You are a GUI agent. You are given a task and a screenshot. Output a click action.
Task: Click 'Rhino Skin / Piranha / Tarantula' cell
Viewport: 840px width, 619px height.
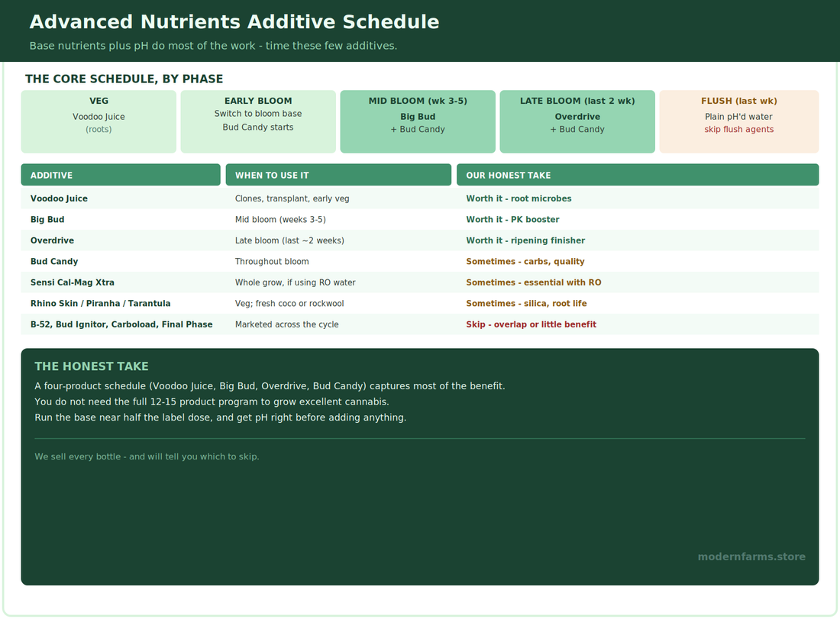coord(100,303)
